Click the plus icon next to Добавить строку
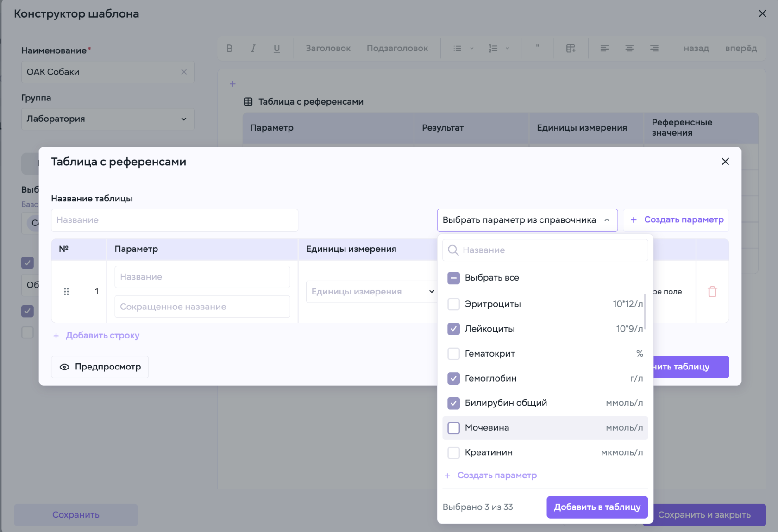The height and width of the screenshot is (532, 778). [x=56, y=336]
